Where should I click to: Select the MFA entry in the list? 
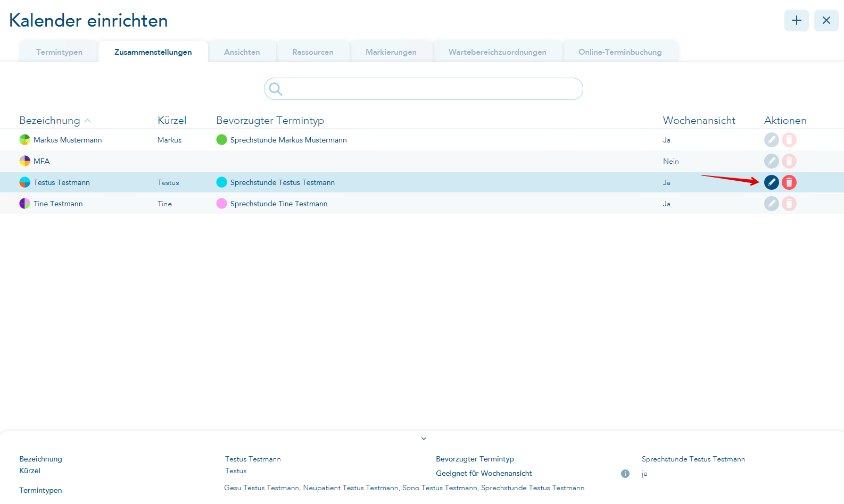[x=42, y=161]
